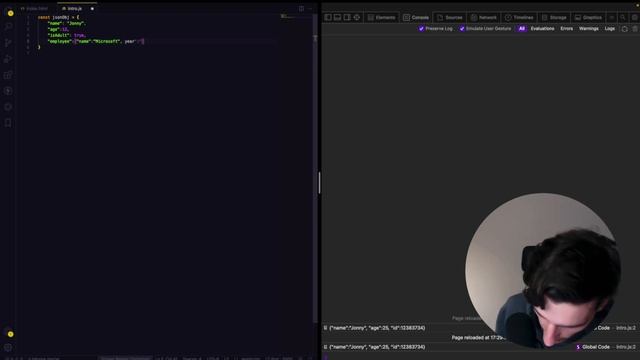This screenshot has width=640, height=360.
Task: Filter console by Errors
Action: [x=567, y=29]
